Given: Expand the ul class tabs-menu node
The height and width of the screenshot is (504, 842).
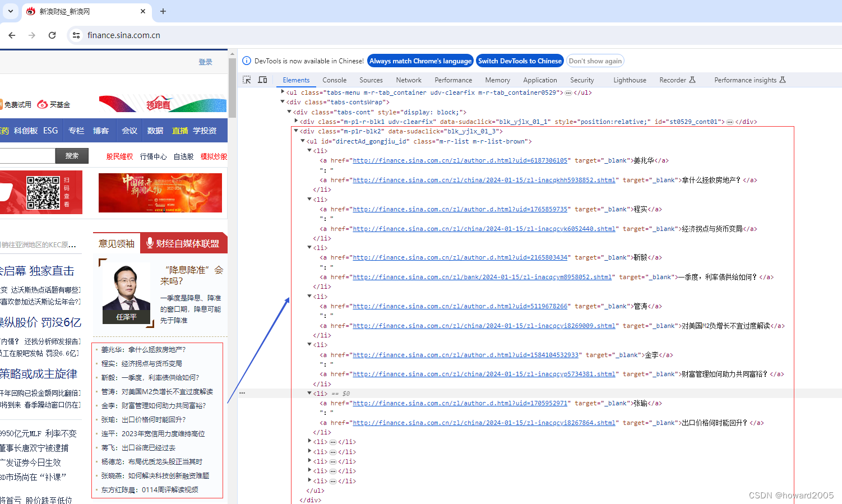Looking at the screenshot, I should [x=283, y=92].
